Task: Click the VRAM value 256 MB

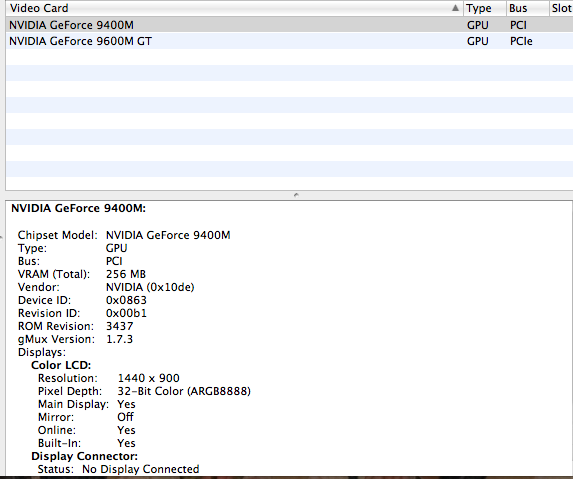Action: click(x=126, y=274)
